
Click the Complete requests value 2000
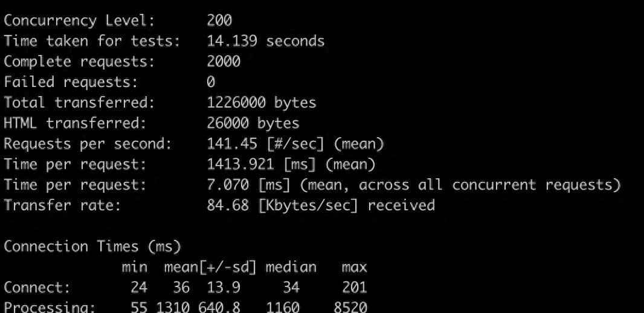pos(224,62)
